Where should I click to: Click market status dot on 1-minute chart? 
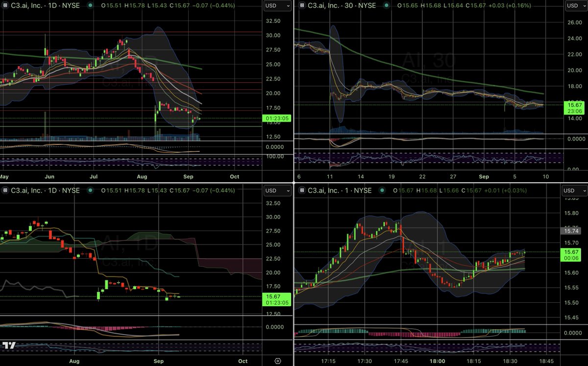tap(383, 191)
